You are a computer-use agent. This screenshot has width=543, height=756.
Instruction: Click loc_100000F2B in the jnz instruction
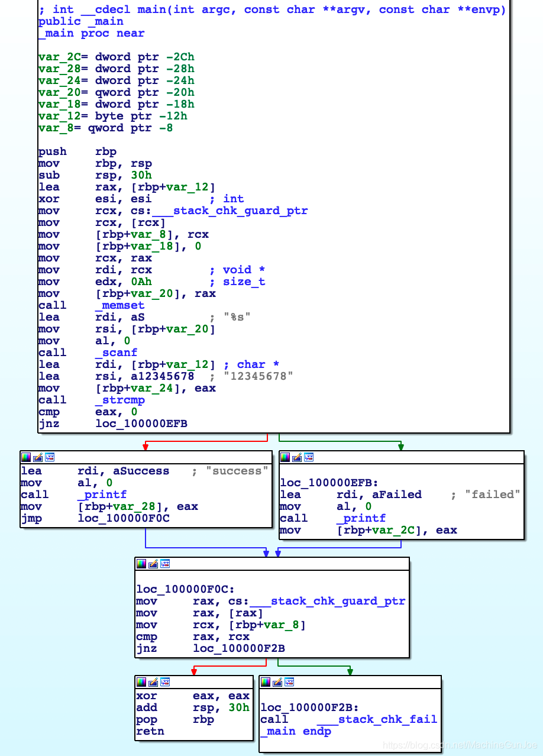click(239, 648)
